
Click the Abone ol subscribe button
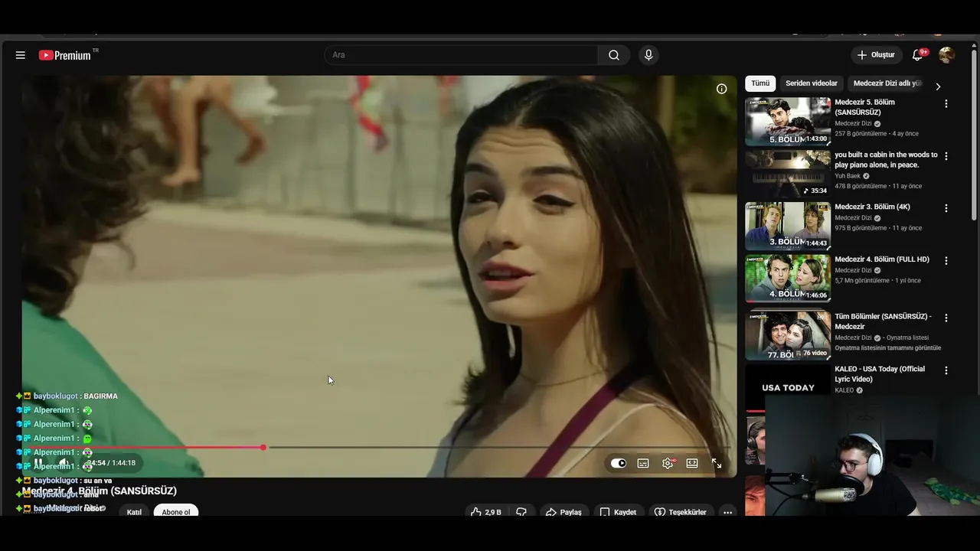[176, 512]
